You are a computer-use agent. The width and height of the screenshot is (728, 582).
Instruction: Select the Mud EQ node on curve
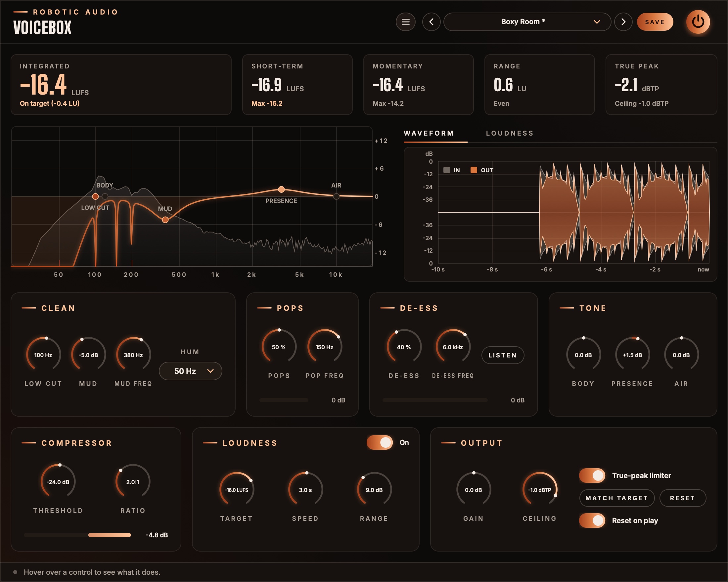(165, 220)
